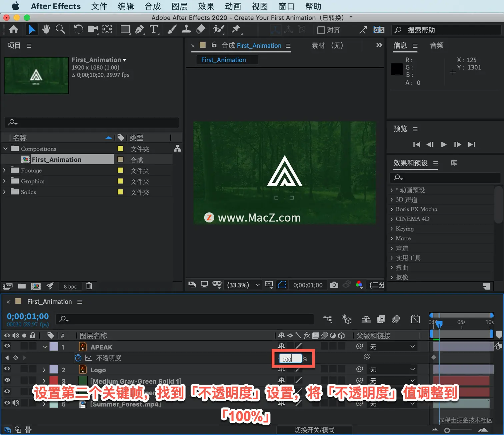
Task: Open the Graph Editor in timeline
Action: 415,319
